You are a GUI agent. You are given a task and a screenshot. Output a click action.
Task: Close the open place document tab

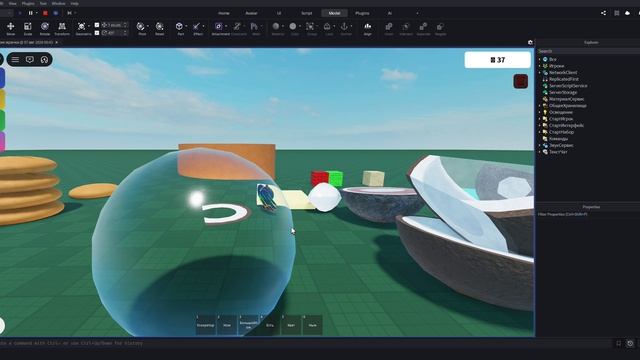click(x=56, y=42)
